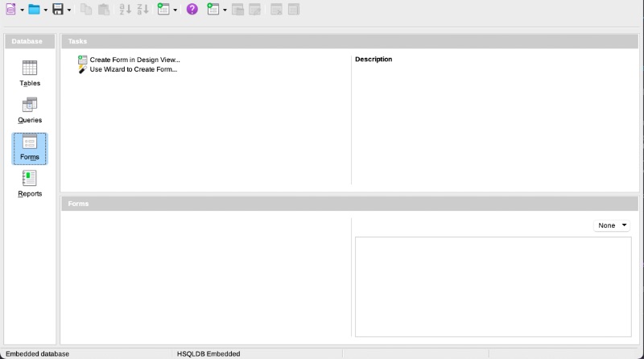Viewport: 644px width, 359px height.
Task: Click the Description label
Action: (x=374, y=59)
